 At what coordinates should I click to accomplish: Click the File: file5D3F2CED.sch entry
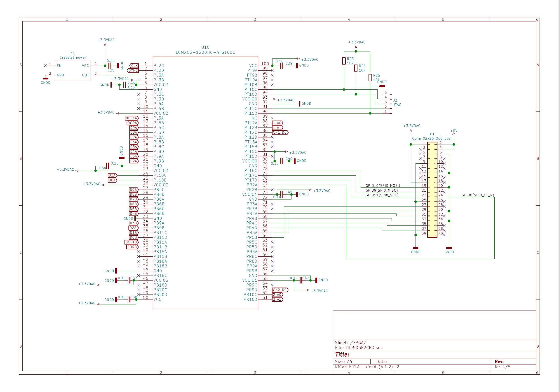(x=359, y=348)
